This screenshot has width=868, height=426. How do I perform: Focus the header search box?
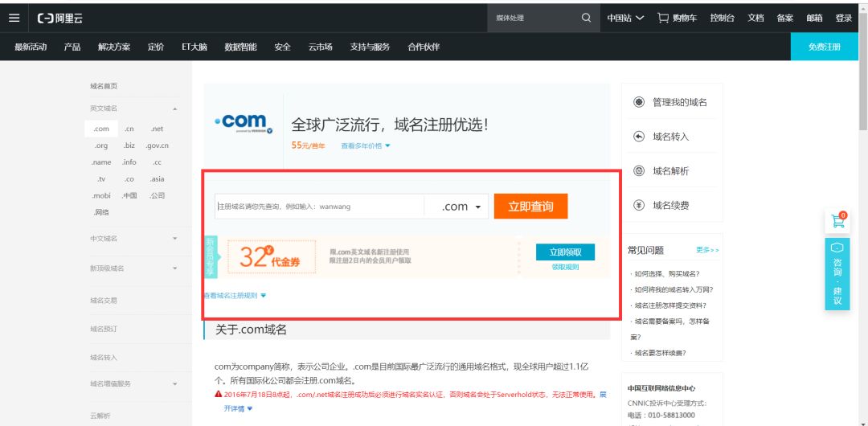click(534, 18)
